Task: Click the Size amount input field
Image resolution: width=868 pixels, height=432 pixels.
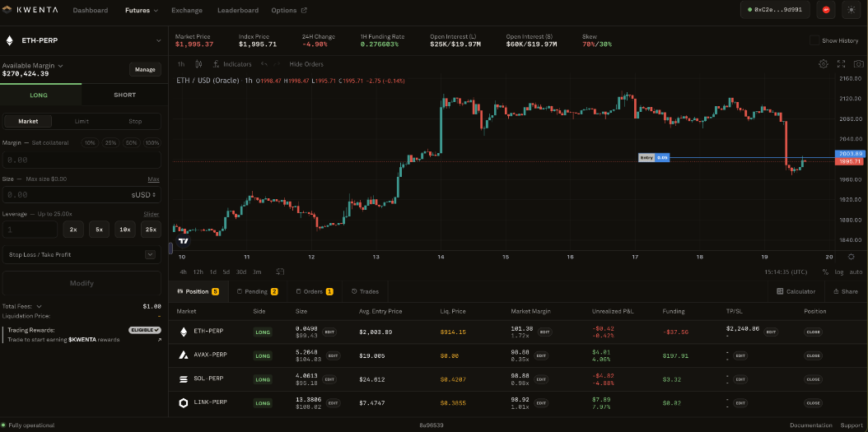Action: pos(65,195)
